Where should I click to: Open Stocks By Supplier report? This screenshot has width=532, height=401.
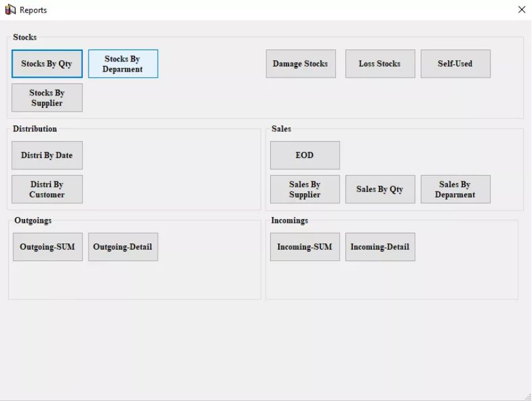pyautogui.click(x=47, y=98)
